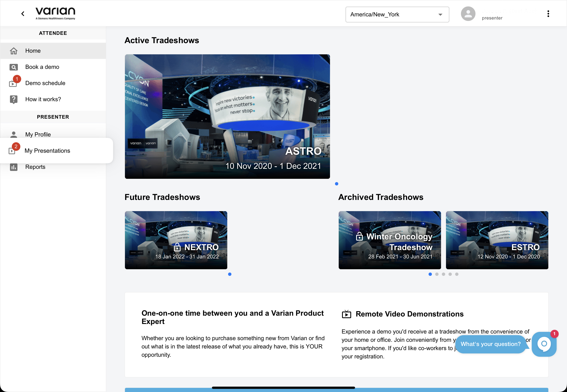Screen dimensions: 567x392
Task: Open the ESTRO archived tradeshow card
Action: (497, 240)
